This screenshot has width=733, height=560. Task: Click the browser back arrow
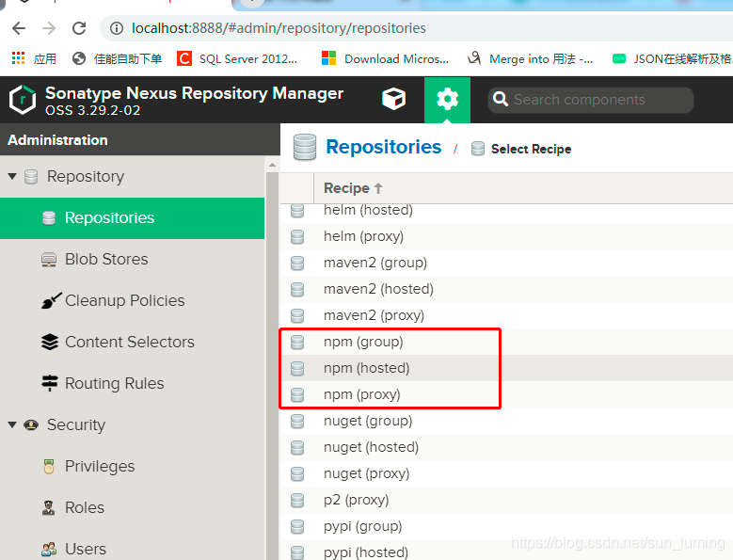click(19, 28)
